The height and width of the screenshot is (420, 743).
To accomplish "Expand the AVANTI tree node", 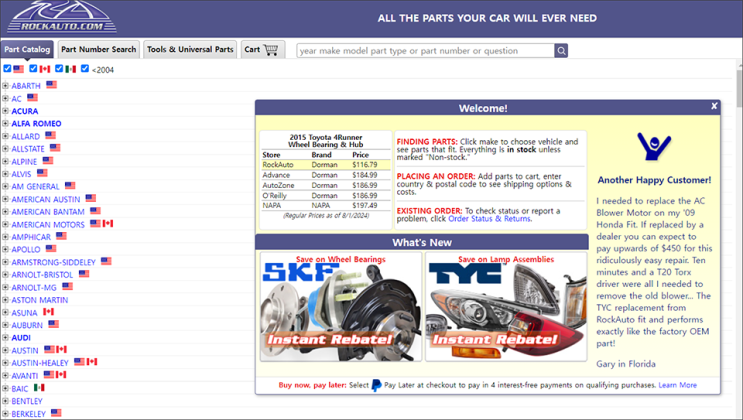I will pyautogui.click(x=5, y=375).
